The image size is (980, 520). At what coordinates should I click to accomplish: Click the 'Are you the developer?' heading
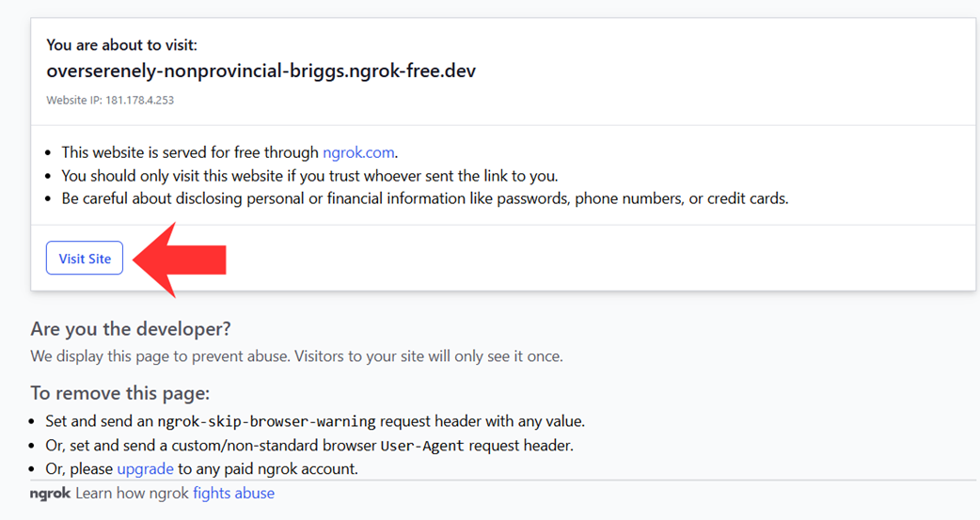pyautogui.click(x=131, y=329)
